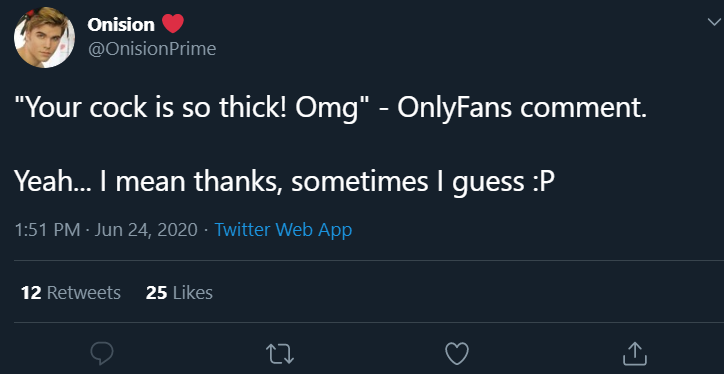724x374 pixels.
Task: Click the word Likes label
Action: [x=193, y=293]
